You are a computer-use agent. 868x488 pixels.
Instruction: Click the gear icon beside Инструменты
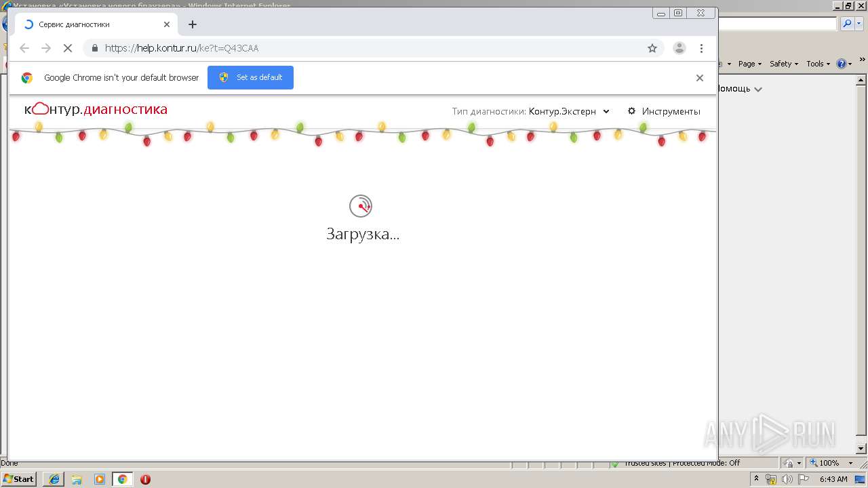coord(632,111)
